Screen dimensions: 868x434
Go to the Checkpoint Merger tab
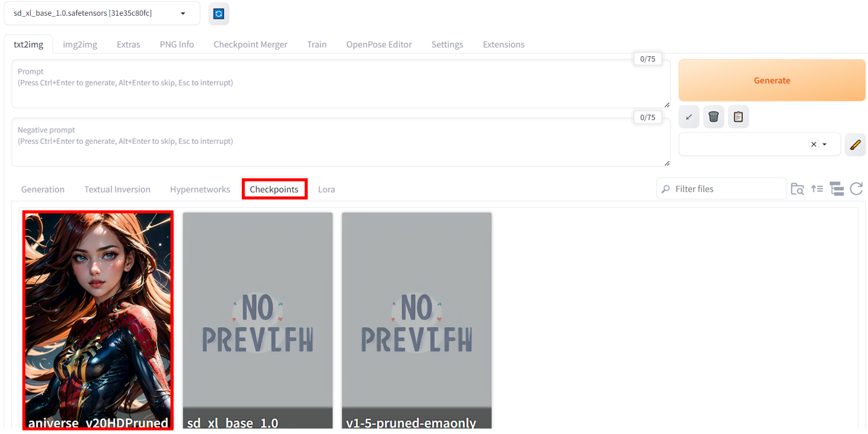(250, 44)
